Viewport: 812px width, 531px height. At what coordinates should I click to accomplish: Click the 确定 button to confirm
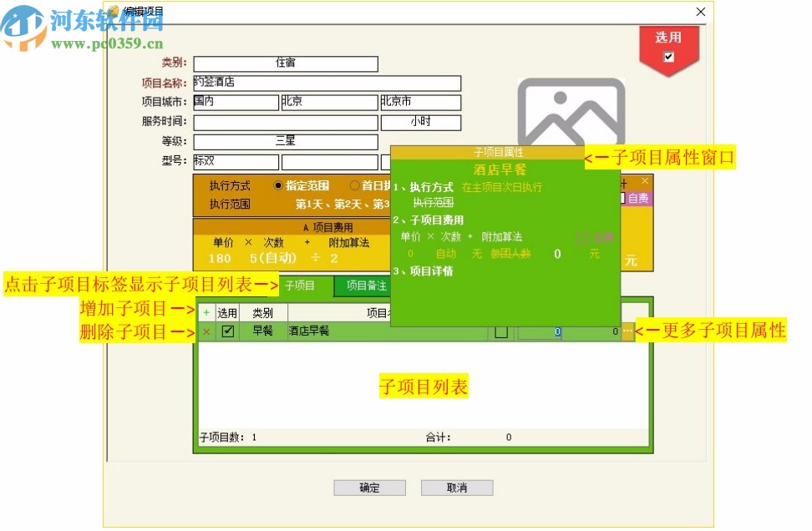pos(369,488)
